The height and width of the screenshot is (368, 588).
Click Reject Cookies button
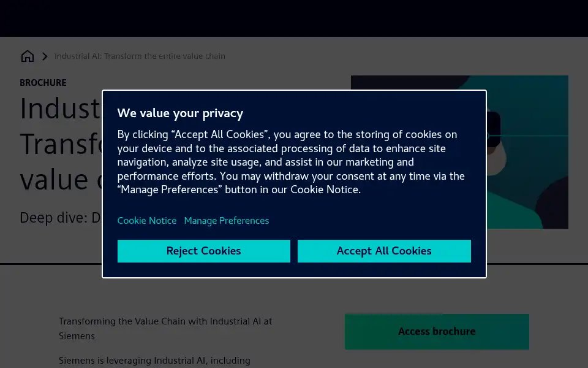[203, 251]
